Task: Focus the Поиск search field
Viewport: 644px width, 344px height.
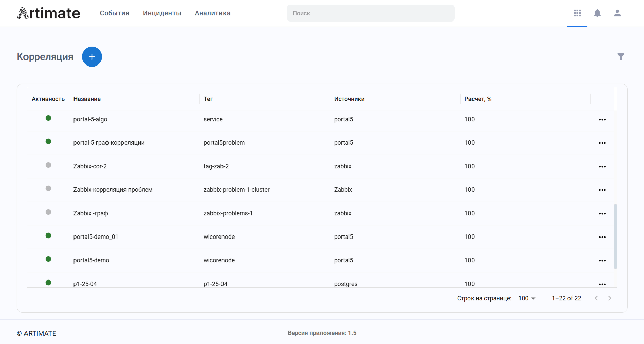Action: pyautogui.click(x=370, y=13)
